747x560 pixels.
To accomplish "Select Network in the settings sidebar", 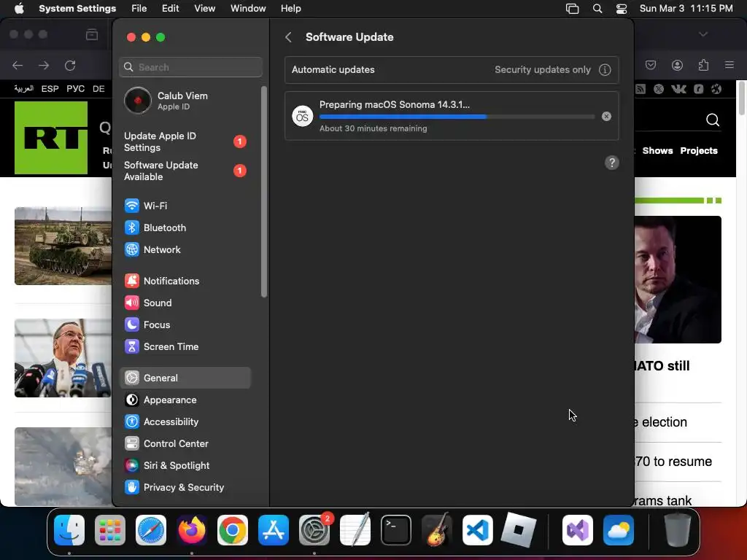I will coord(185,249).
